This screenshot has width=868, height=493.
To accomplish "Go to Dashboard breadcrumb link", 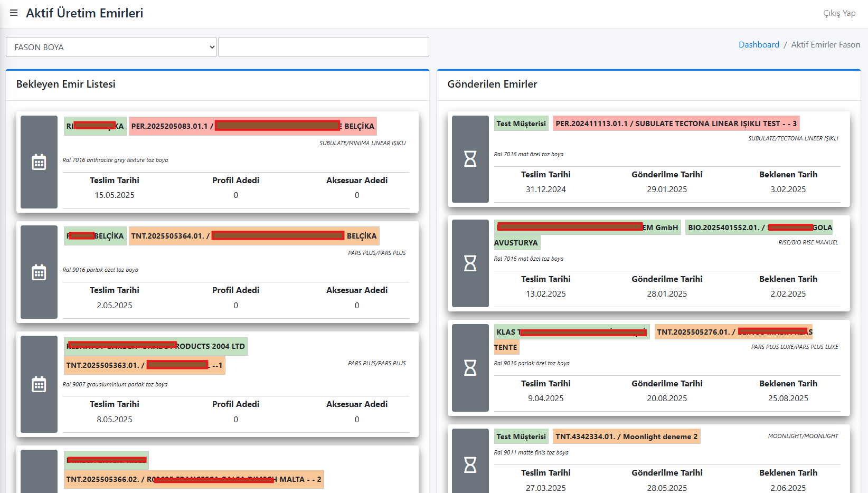I will tap(759, 45).
